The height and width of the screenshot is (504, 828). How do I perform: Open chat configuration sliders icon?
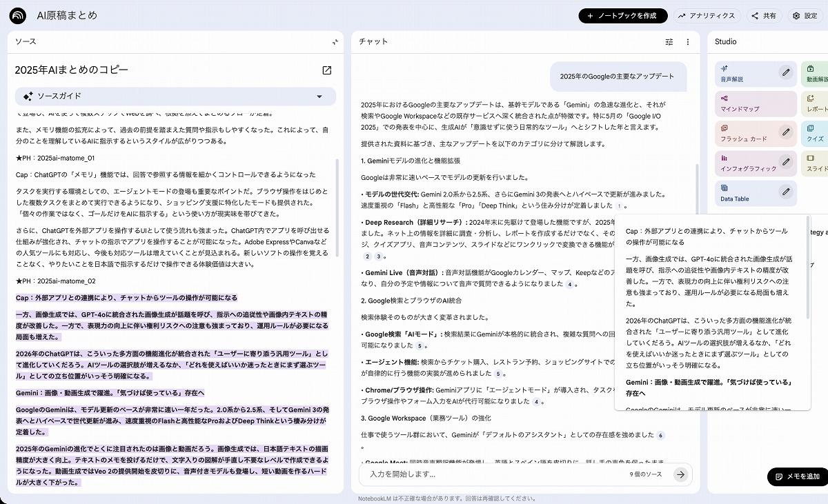point(669,42)
